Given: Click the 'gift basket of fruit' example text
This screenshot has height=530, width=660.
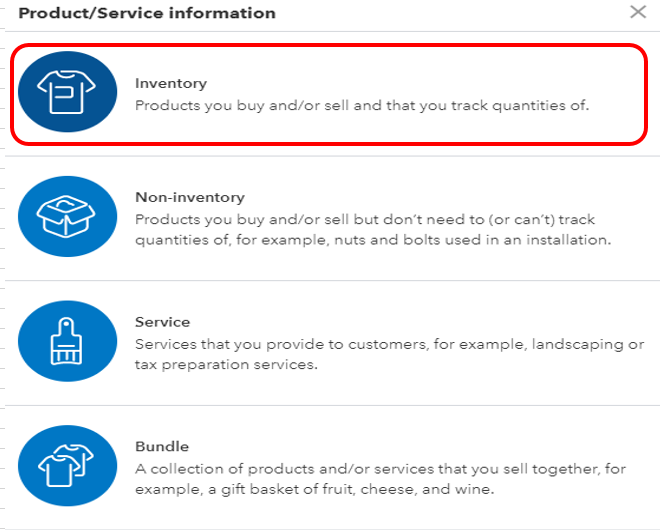Looking at the screenshot, I should [x=298, y=490].
